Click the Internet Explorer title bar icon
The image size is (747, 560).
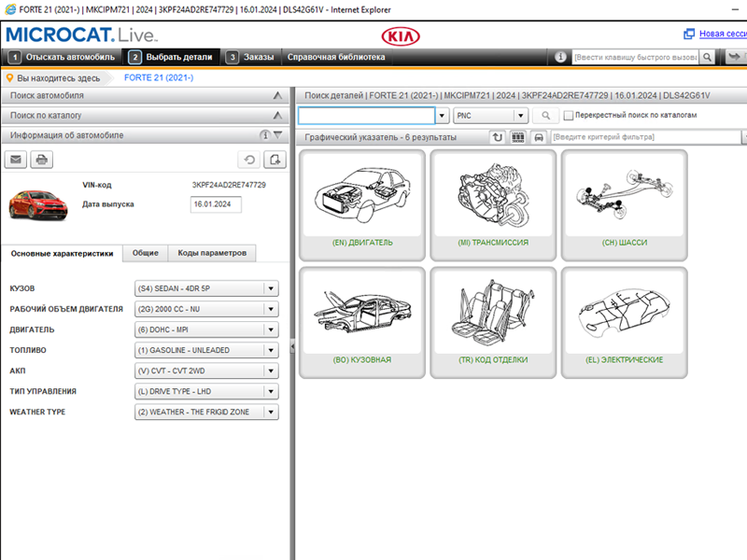pos(10,9)
